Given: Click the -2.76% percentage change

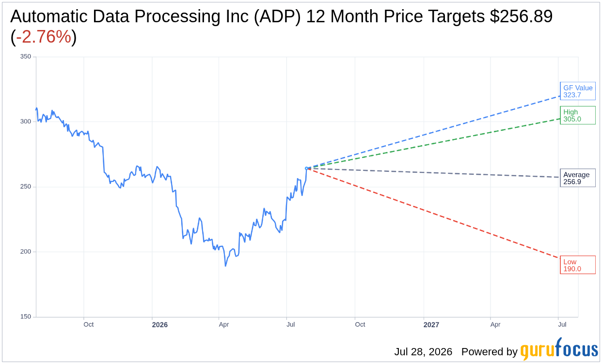Looking at the screenshot, I should pos(44,37).
